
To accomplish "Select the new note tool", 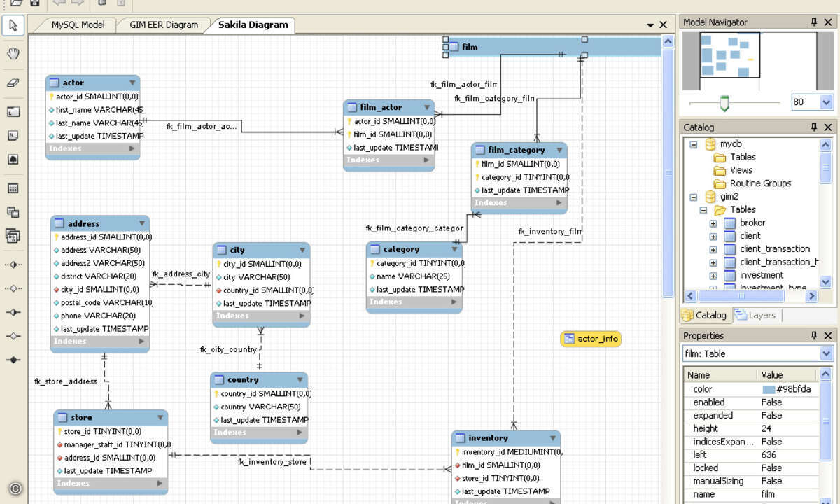I will tap(13, 136).
